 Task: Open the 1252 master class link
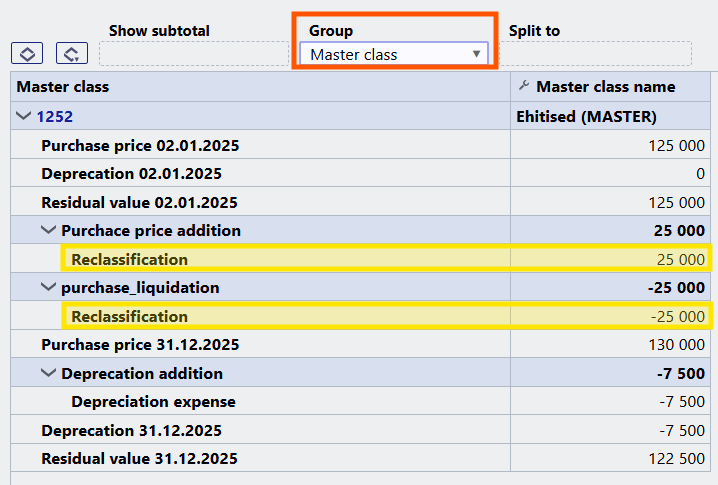[x=54, y=116]
